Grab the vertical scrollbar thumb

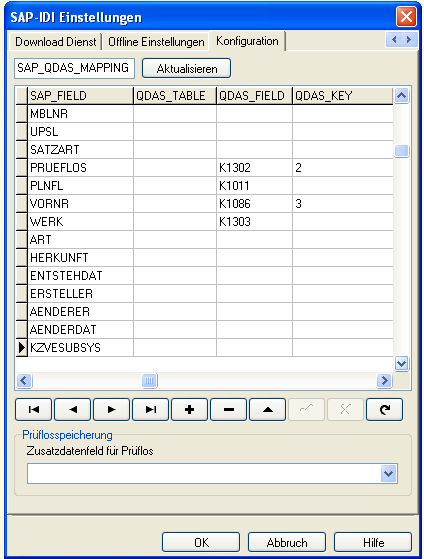coord(402,151)
